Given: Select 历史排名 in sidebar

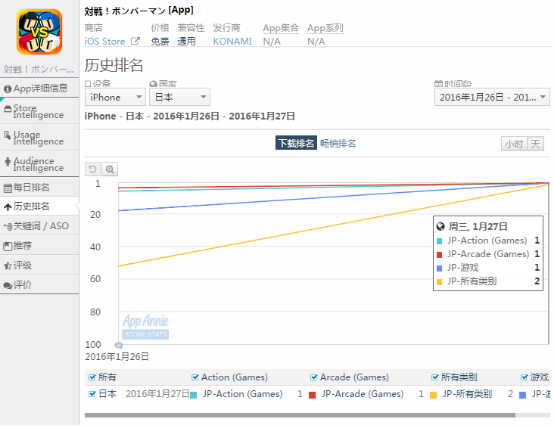Looking at the screenshot, I should 40,206.
